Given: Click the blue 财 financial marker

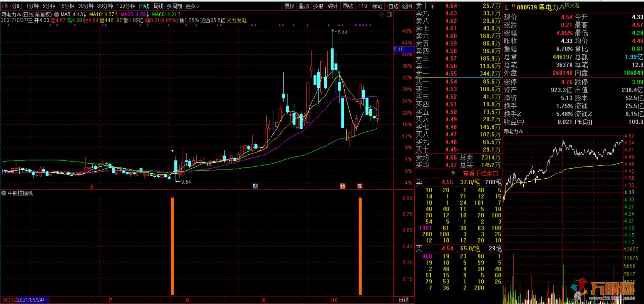Looking at the screenshot, I should pos(256,186).
